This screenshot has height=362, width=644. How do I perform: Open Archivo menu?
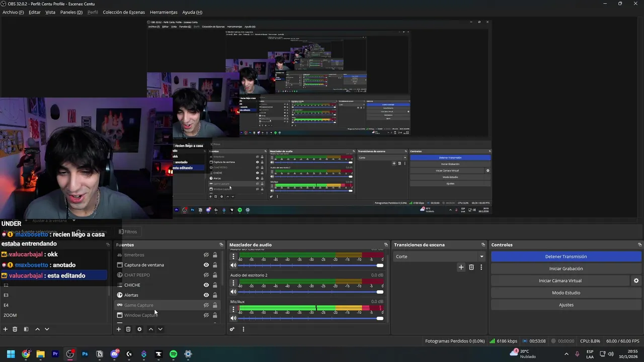(13, 12)
